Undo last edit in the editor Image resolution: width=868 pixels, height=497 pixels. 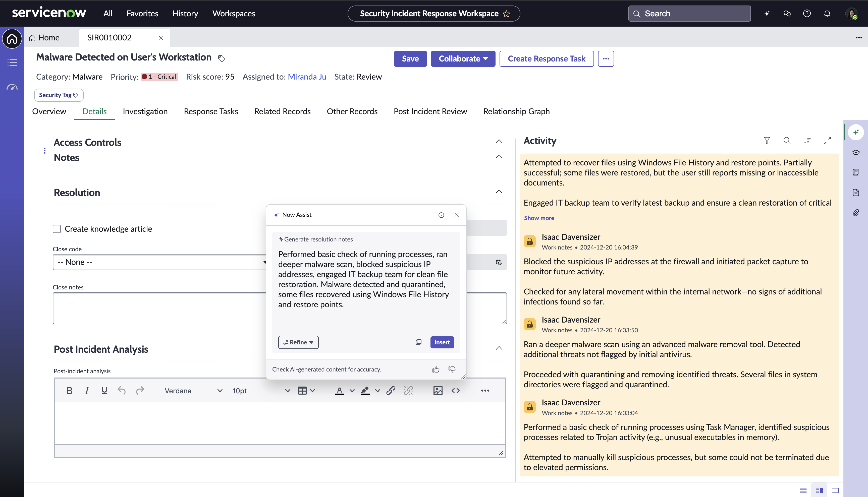click(122, 391)
